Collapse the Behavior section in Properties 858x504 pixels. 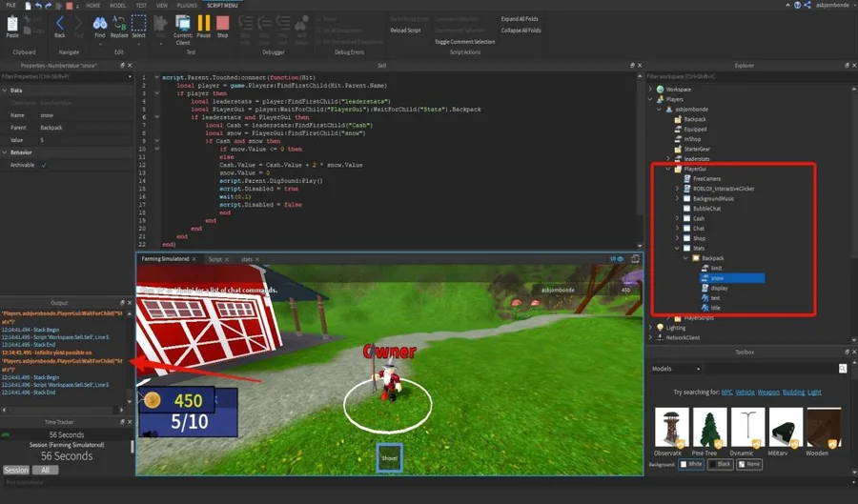coord(5,152)
